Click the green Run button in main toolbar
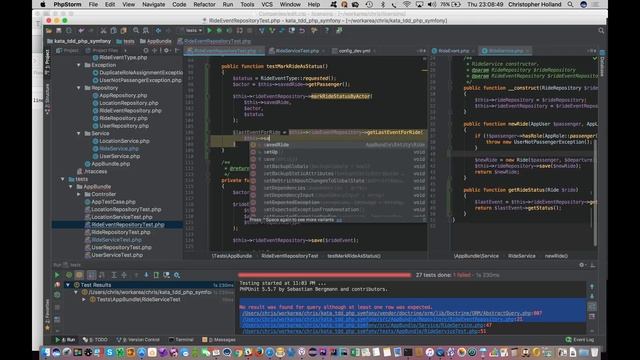Image resolution: width=640 pixels, height=360 pixels. (210, 31)
